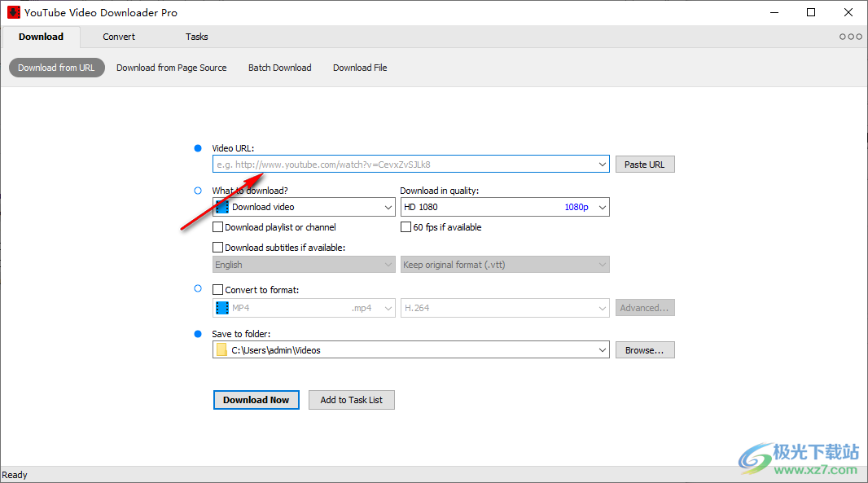Click the Browse... button
The height and width of the screenshot is (483, 868).
pyautogui.click(x=645, y=350)
